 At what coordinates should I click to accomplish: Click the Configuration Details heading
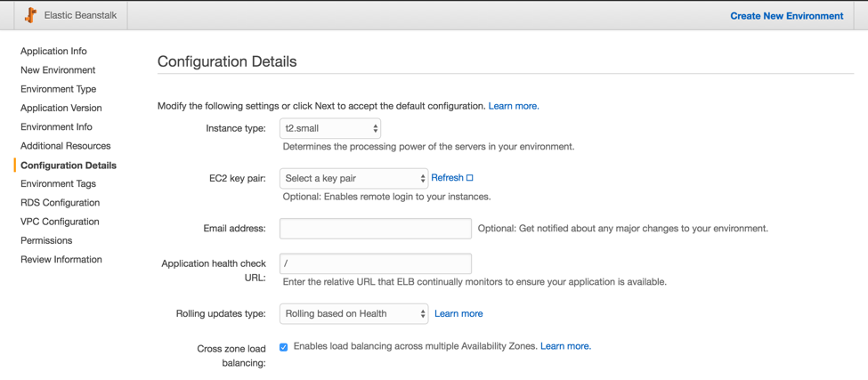coord(227,61)
